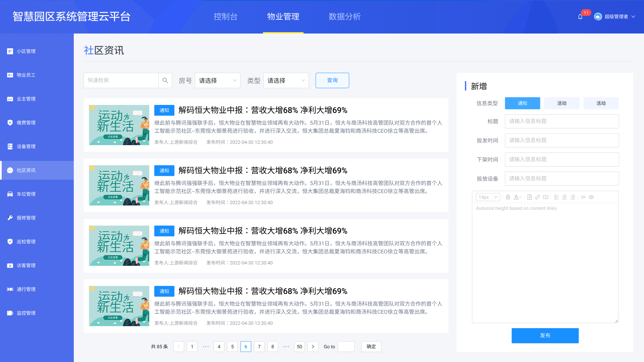Switch to the 数据分析 tab
The image size is (644, 362).
tap(344, 16)
